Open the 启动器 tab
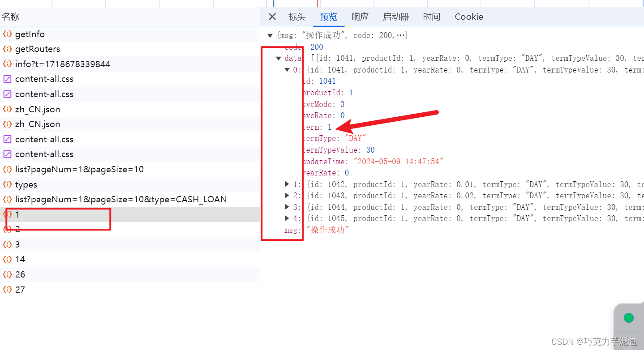Viewport: 644px width, 350px height. [396, 17]
